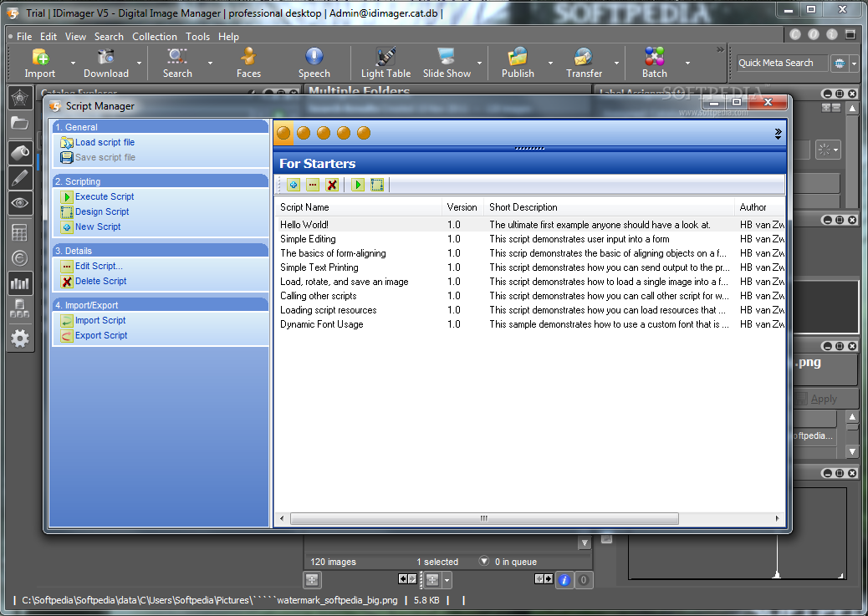The height and width of the screenshot is (616, 868).
Task: Open Publish dropdown arrow
Action: coord(550,63)
